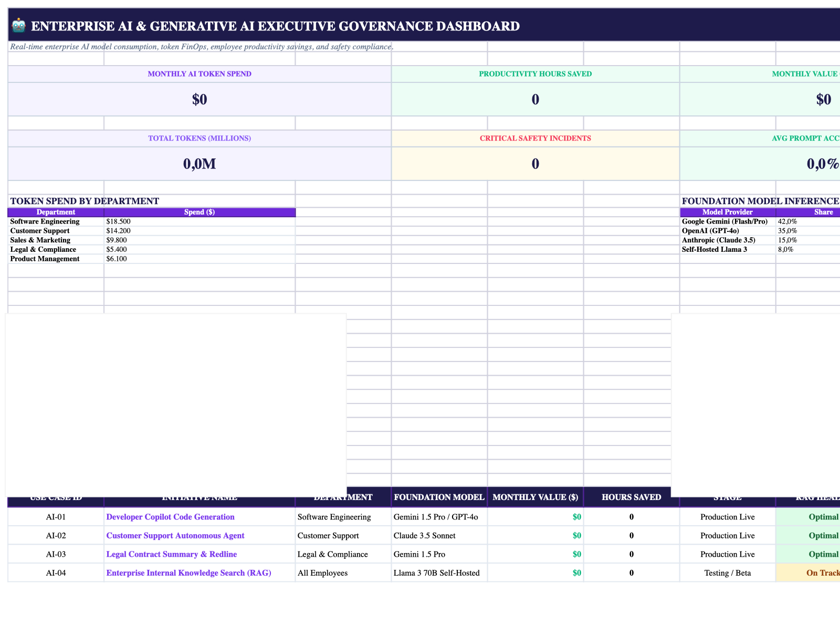Select the Customer Support row in the token spend table
Image resolution: width=840 pixels, height=626 pixels.
click(x=152, y=231)
